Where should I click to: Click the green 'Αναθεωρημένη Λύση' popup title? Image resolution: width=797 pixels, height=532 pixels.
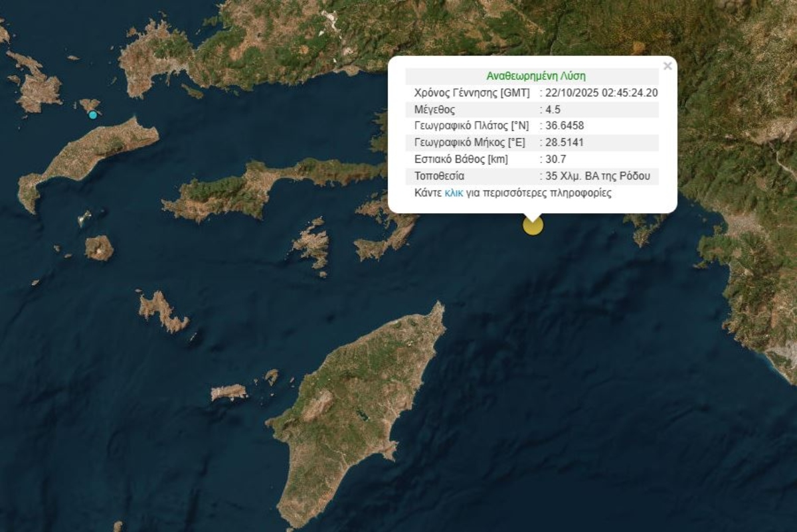tap(531, 76)
